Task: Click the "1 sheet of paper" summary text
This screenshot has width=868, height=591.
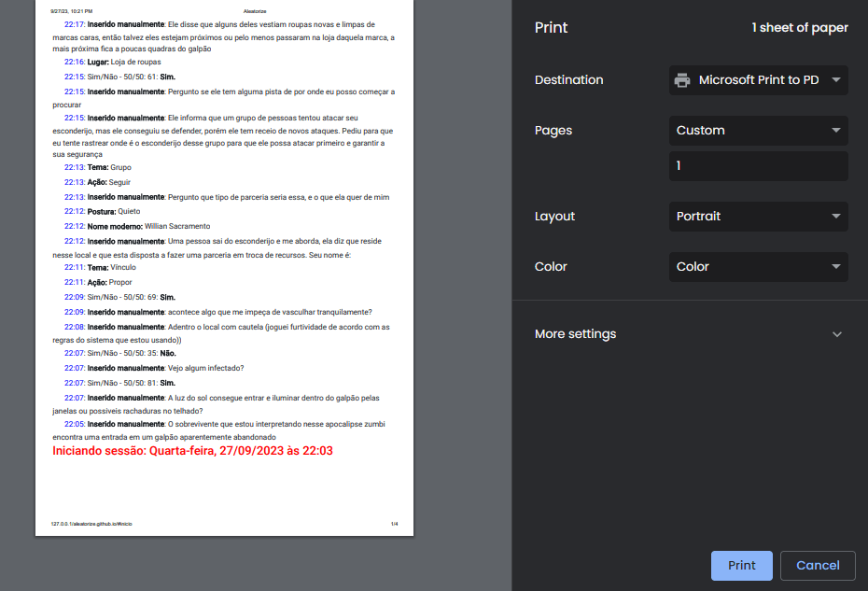Action: click(800, 28)
